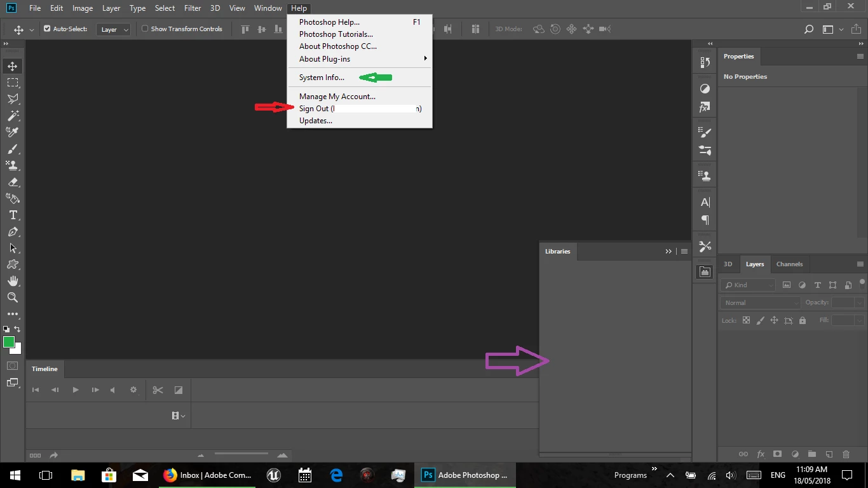The width and height of the screenshot is (868, 488).
Task: Select the Horizontal Type tool
Action: pos(12,215)
